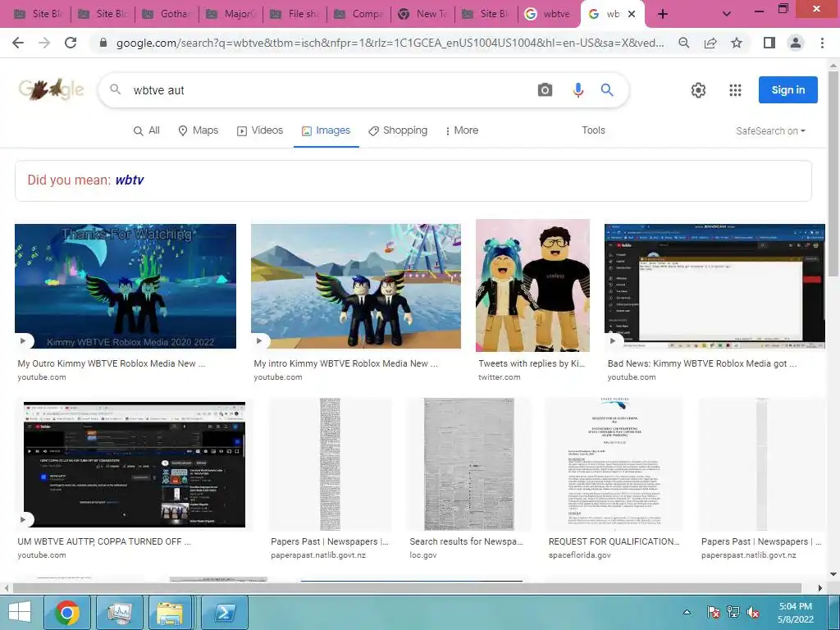Click the suggested wbtv correction link
Image resolution: width=840 pixels, height=630 pixels.
coord(130,180)
